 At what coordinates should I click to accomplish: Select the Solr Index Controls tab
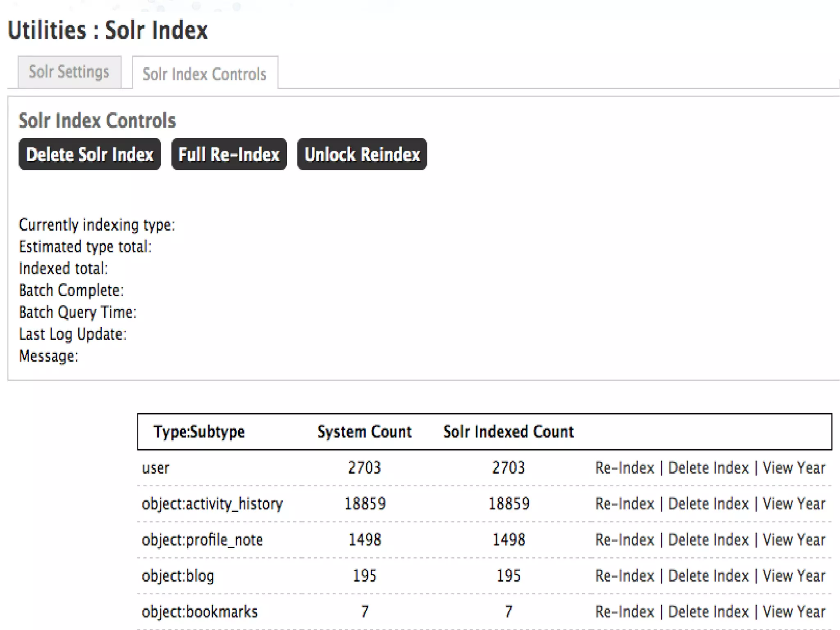204,74
